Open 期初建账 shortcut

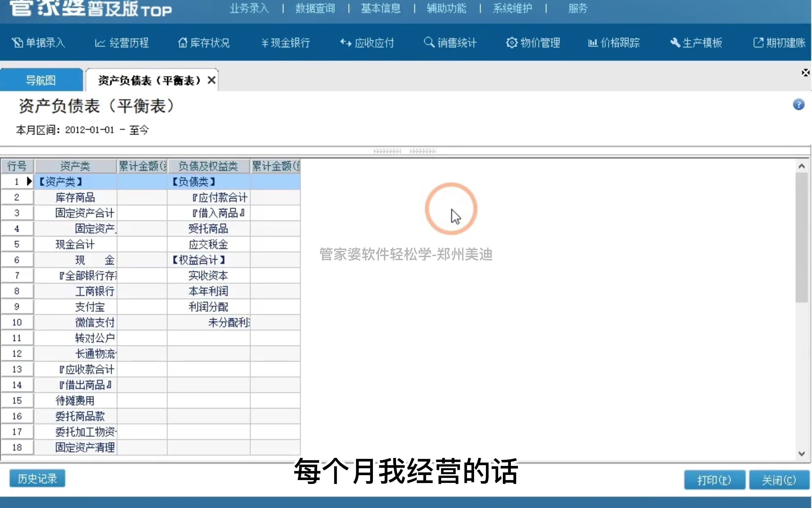779,43
